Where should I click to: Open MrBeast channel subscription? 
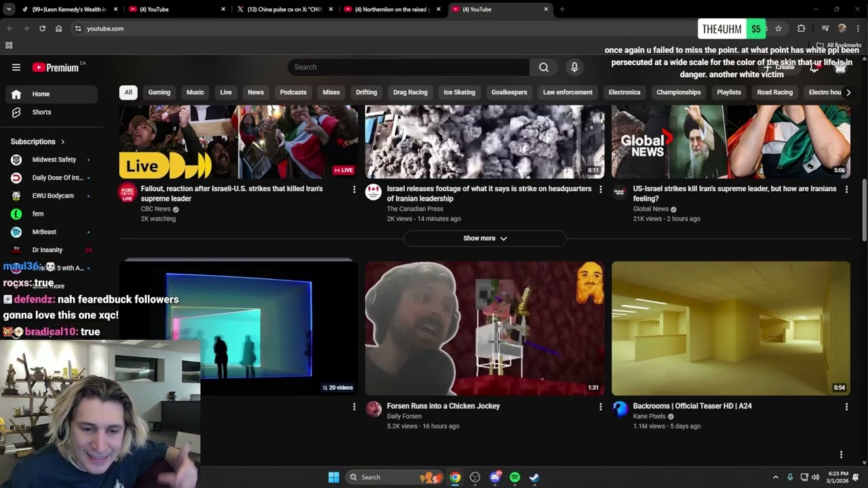click(x=52, y=232)
